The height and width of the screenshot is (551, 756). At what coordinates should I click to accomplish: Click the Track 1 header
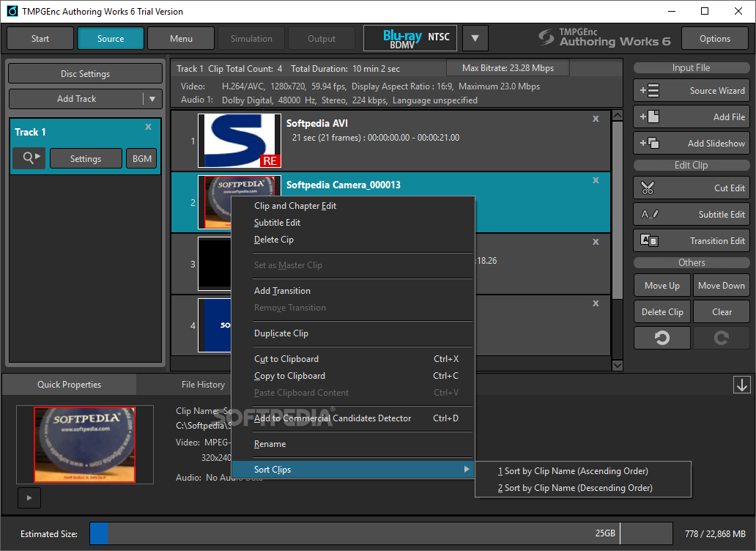click(30, 132)
